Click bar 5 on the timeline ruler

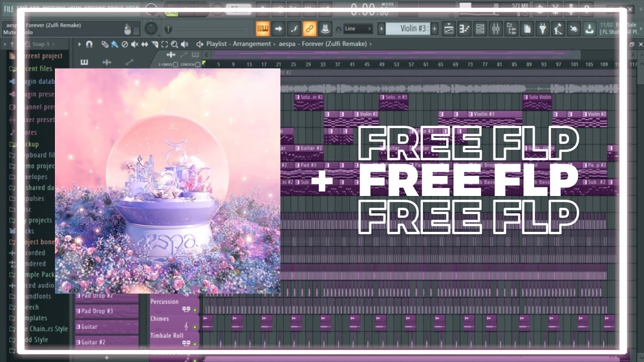[218, 64]
